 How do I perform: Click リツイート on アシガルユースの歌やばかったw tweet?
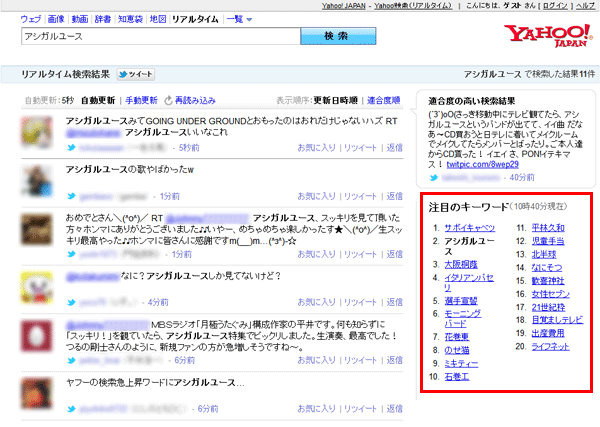(360, 196)
